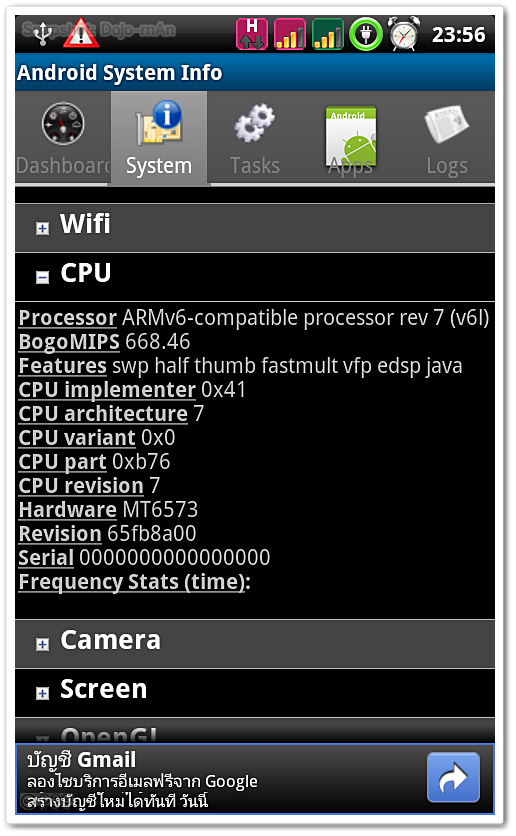Select the System info icon
516x836 pixels.
click(159, 123)
